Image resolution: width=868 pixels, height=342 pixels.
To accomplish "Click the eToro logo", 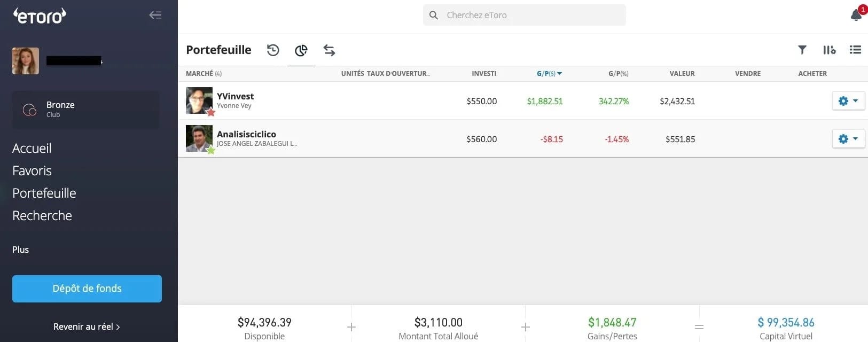I will [40, 16].
